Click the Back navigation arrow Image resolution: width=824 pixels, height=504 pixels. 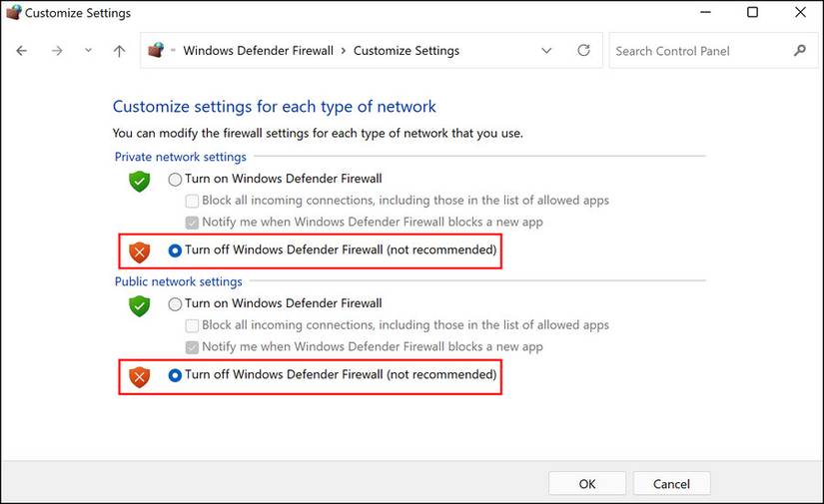point(22,51)
